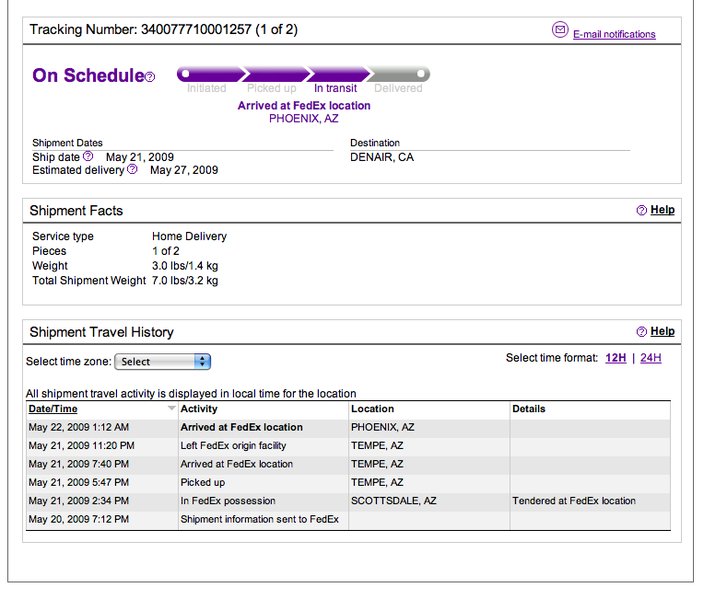Click help icon beside On Schedule

(150, 77)
